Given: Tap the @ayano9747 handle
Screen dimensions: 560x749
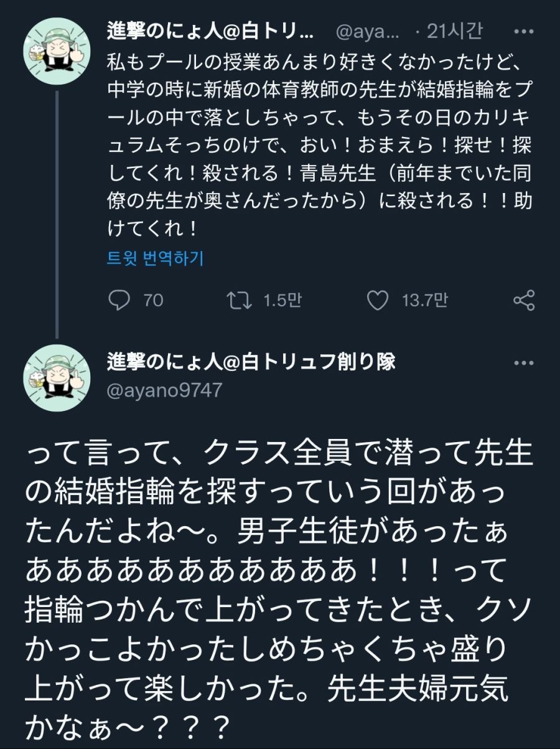Looking at the screenshot, I should [165, 390].
